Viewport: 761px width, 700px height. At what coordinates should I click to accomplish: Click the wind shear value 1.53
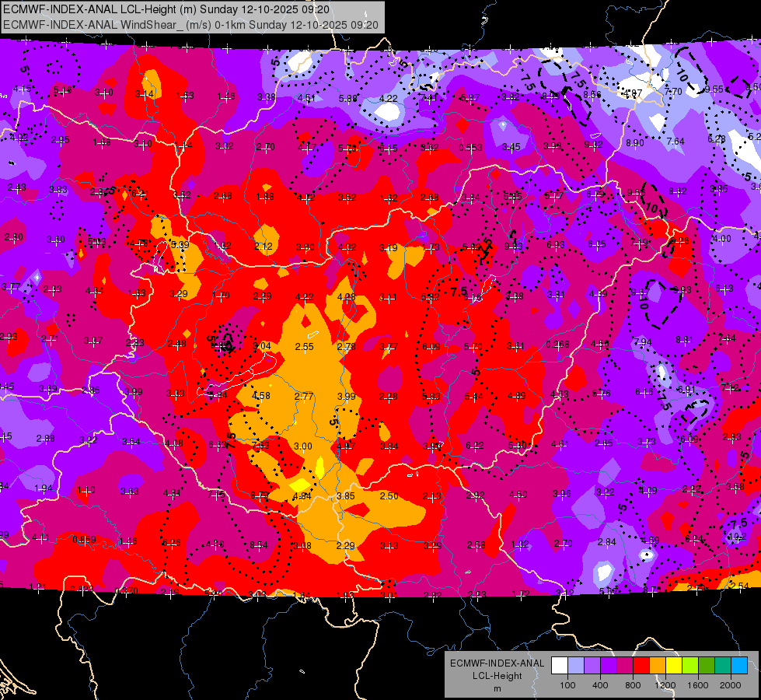coord(185,95)
